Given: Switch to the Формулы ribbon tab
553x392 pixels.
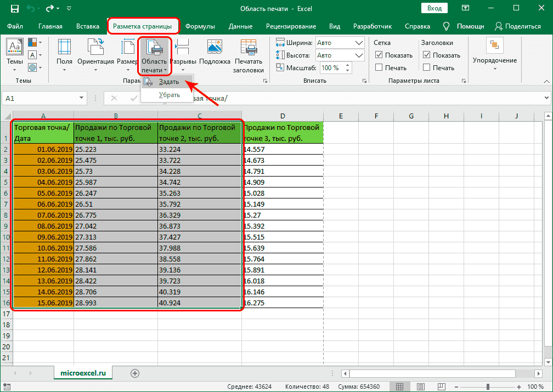Looking at the screenshot, I should click(x=200, y=26).
